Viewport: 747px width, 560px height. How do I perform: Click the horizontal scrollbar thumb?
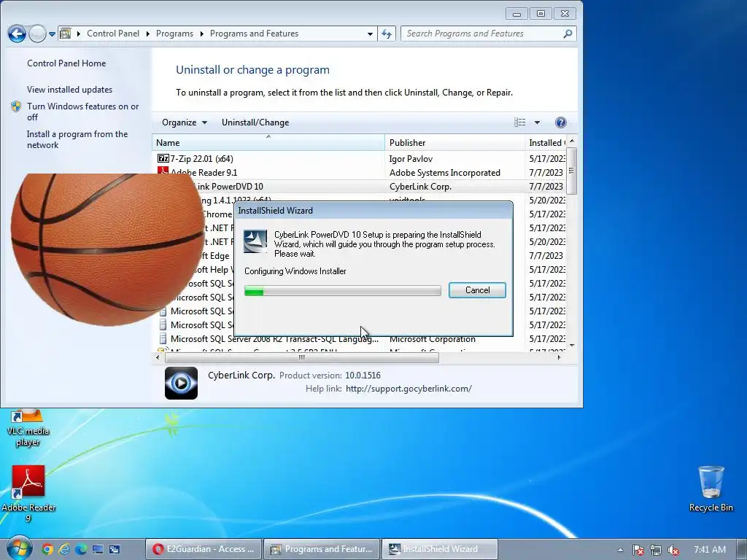click(301, 357)
